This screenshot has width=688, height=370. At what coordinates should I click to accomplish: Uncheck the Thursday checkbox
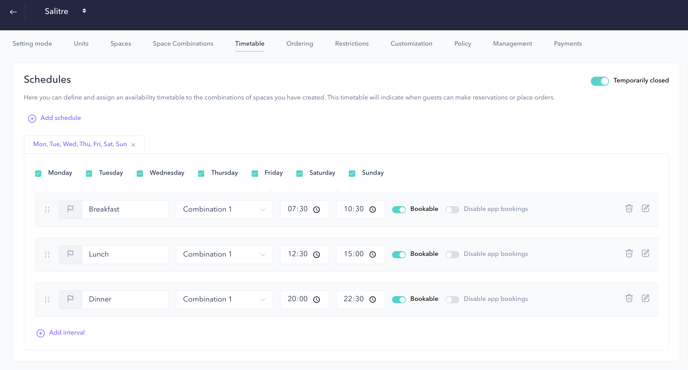[201, 173]
